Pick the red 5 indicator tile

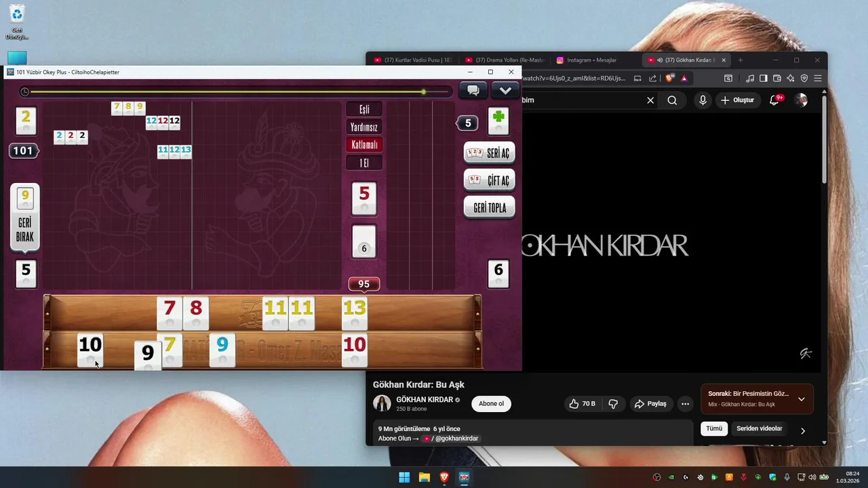click(364, 199)
